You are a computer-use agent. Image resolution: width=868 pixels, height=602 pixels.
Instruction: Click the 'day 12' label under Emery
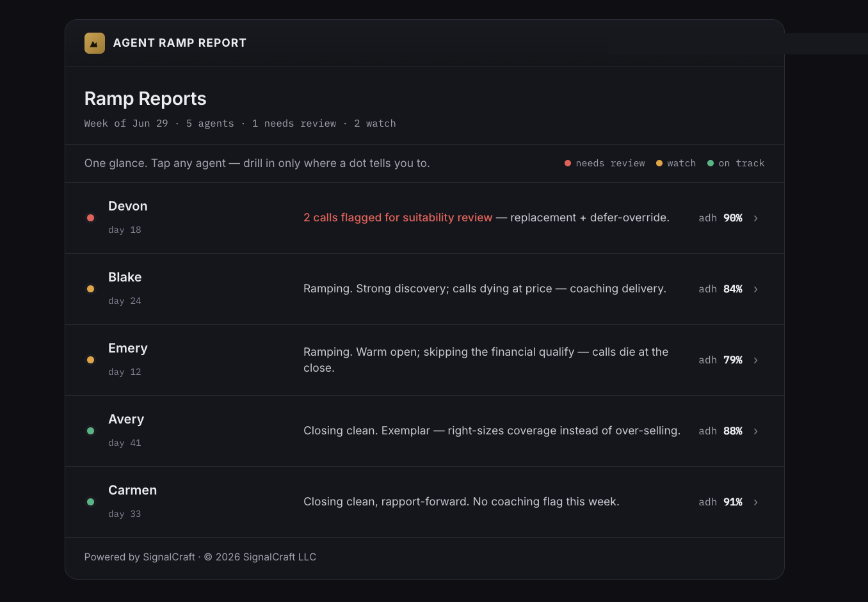[x=125, y=372]
